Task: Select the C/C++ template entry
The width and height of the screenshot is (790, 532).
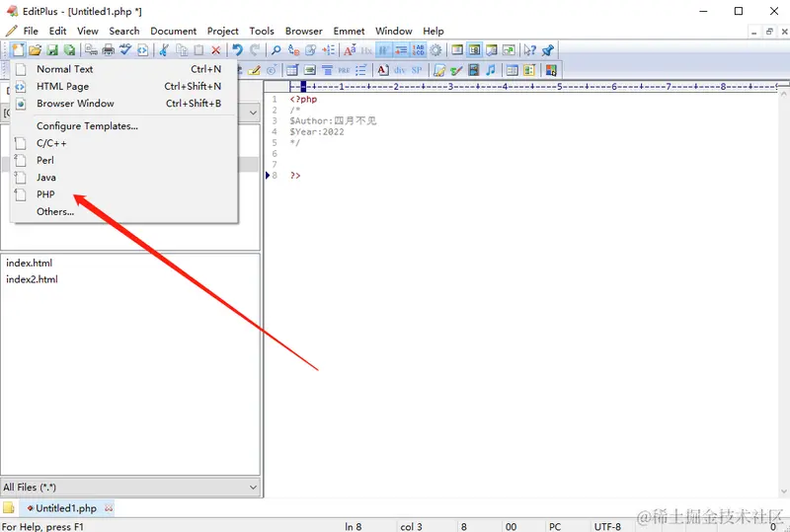Action: 124,143
